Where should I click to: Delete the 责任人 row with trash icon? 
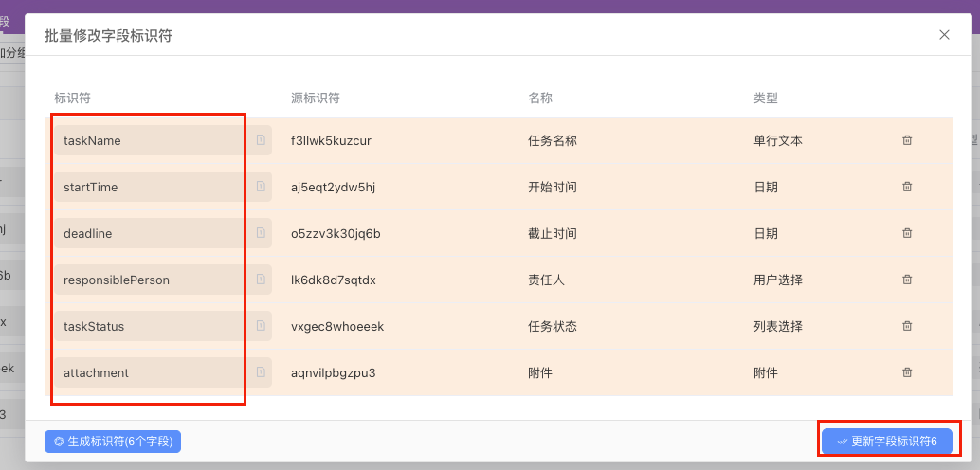click(907, 280)
